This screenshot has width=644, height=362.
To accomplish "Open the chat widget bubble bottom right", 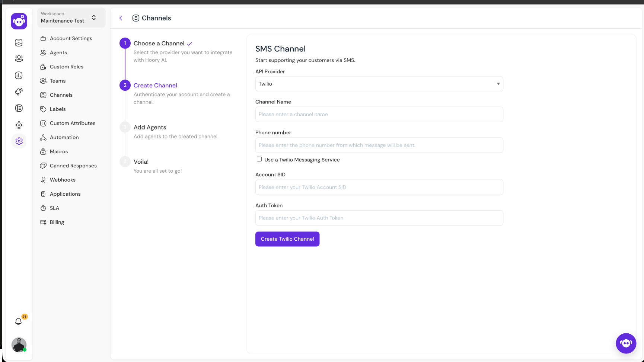I will click(626, 343).
